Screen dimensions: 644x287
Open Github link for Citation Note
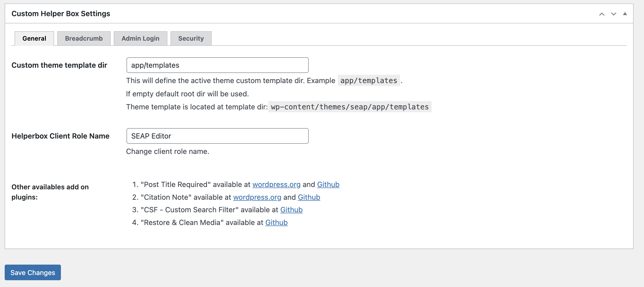(x=309, y=197)
